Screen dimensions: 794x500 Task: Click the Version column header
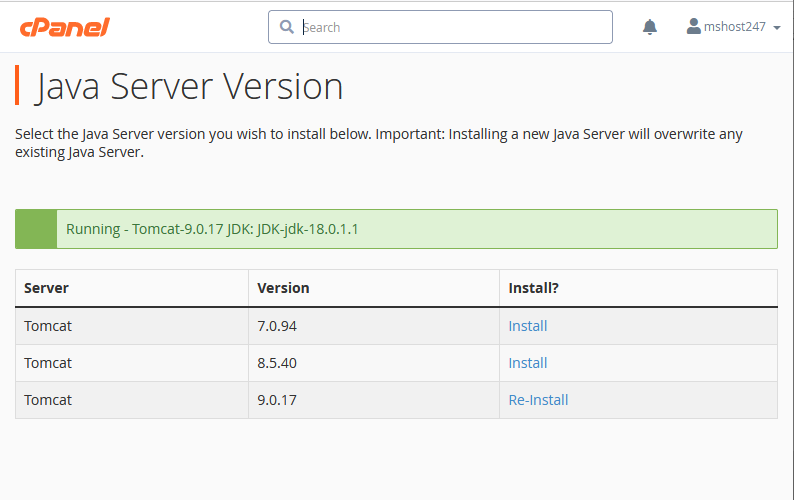pyautogui.click(x=283, y=288)
